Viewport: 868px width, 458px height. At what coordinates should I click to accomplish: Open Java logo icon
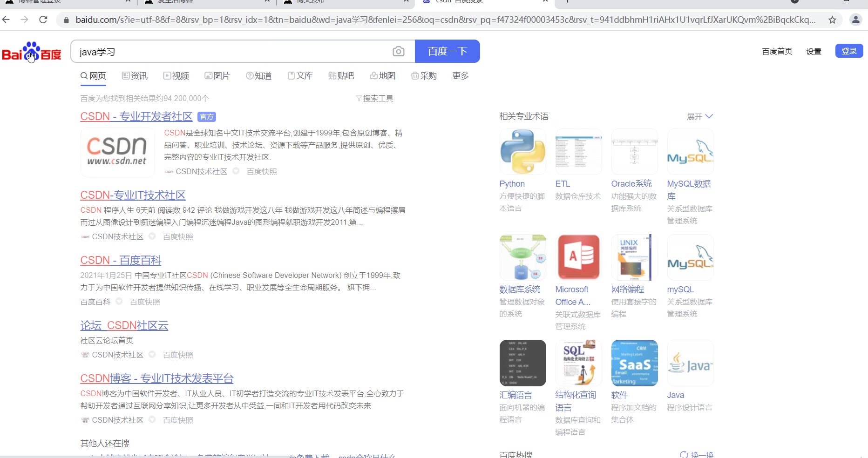coord(690,363)
